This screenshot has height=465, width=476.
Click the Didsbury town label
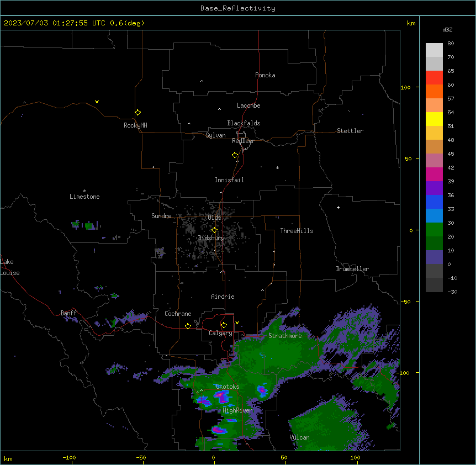click(x=211, y=238)
